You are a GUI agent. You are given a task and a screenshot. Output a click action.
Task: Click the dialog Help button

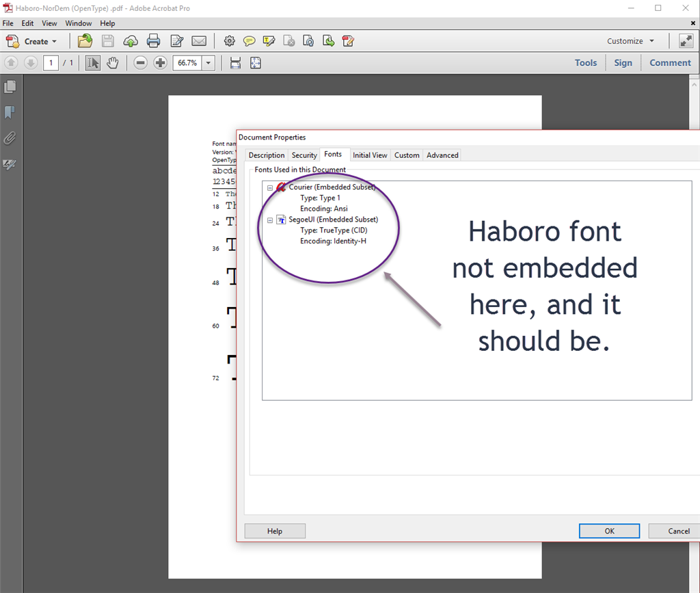[x=275, y=531]
